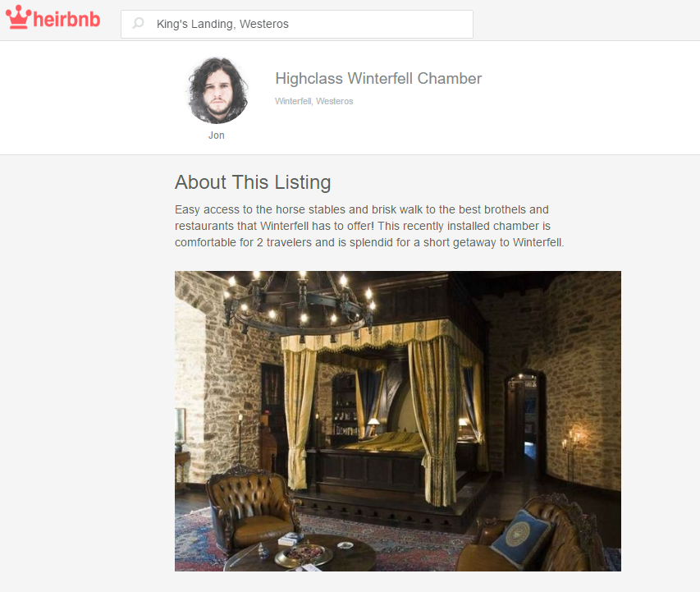Click the Winterfell, Westeros location link
The width and height of the screenshot is (700, 592).
pos(313,102)
